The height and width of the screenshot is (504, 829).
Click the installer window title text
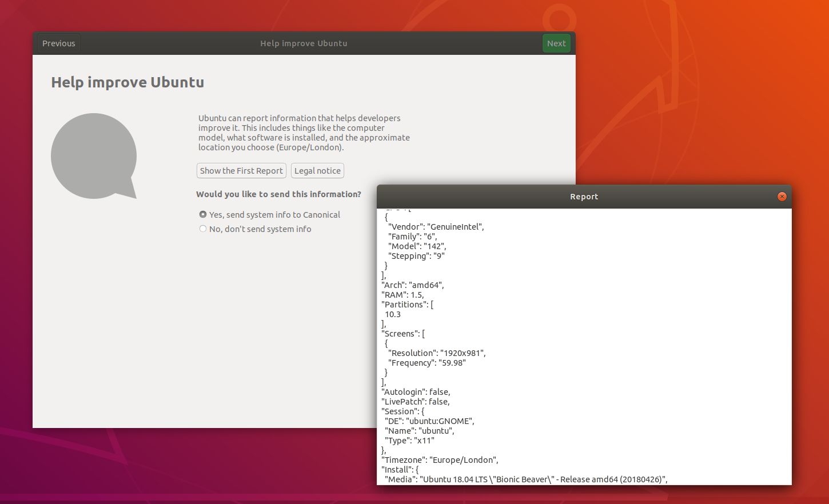tap(304, 43)
